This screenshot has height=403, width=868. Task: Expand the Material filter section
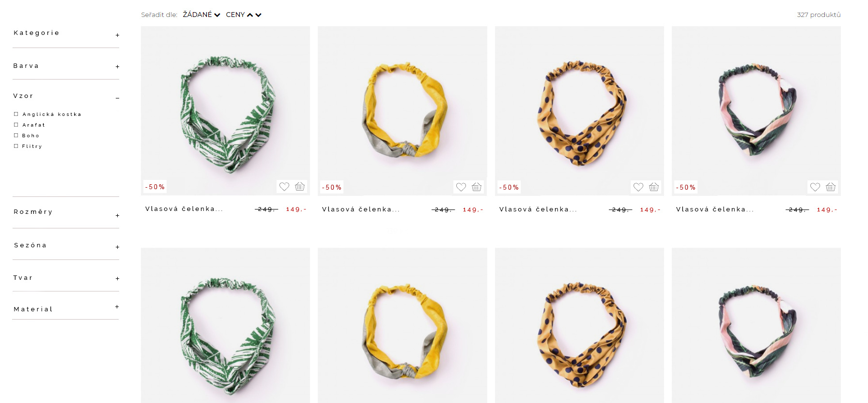click(117, 306)
